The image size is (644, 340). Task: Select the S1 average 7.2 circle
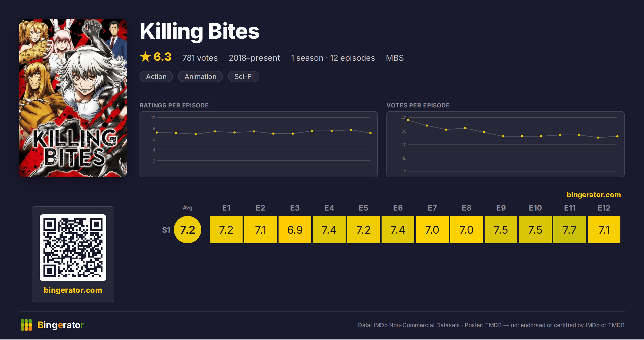click(x=188, y=230)
